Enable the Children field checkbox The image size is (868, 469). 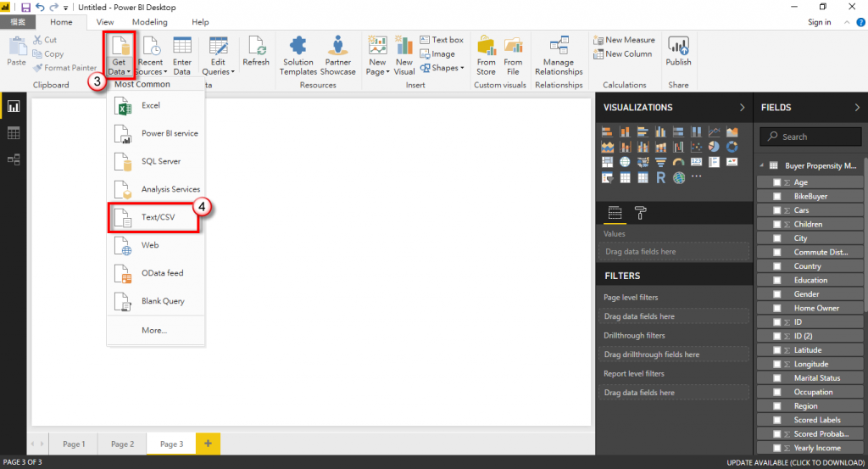(x=776, y=224)
